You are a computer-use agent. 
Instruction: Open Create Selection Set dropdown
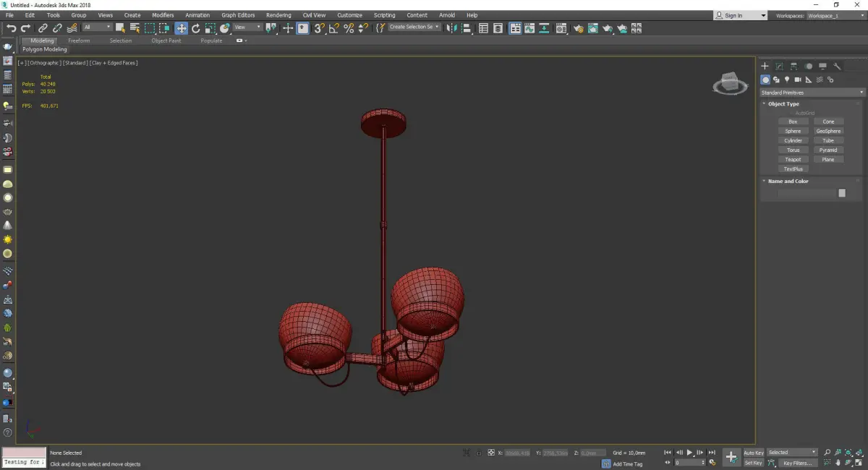pos(414,27)
